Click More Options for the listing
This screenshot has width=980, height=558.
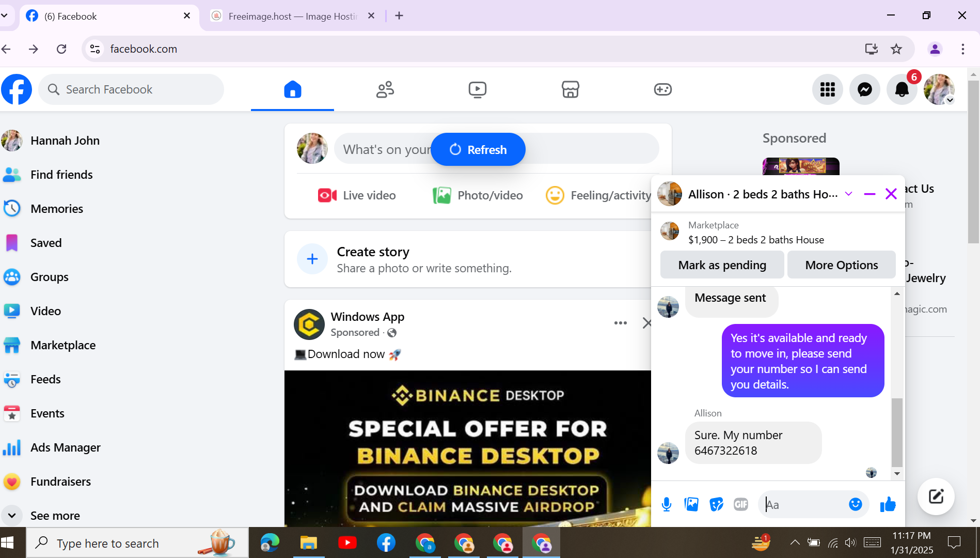tap(842, 265)
